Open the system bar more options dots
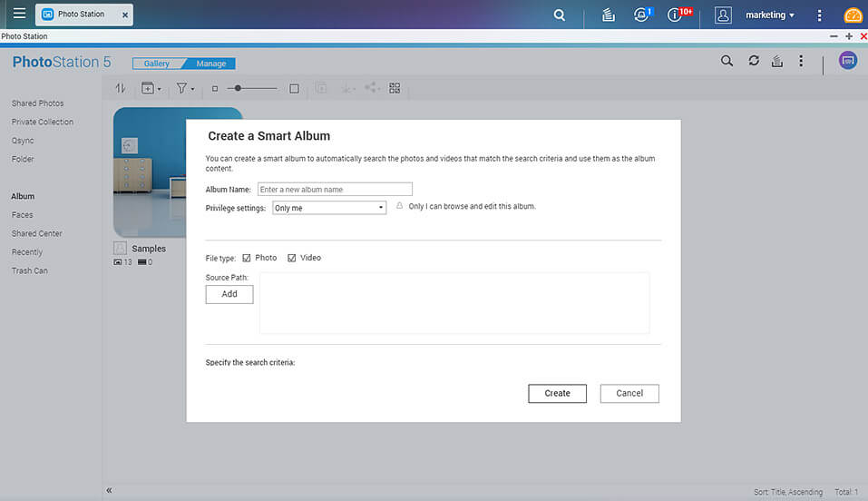The height and width of the screenshot is (501, 868). [819, 15]
